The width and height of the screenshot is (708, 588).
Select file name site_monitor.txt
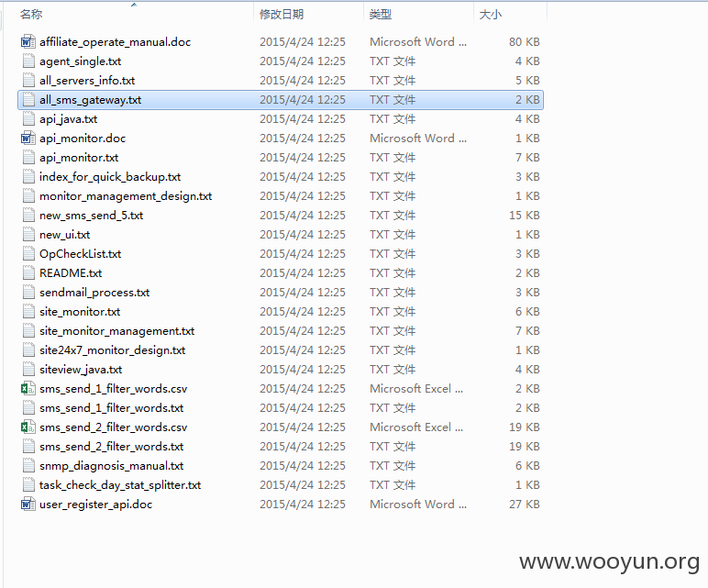pyautogui.click(x=80, y=312)
